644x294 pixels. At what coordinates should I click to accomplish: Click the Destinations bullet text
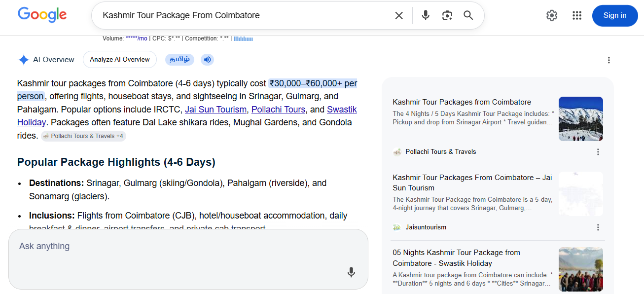pyautogui.click(x=178, y=189)
